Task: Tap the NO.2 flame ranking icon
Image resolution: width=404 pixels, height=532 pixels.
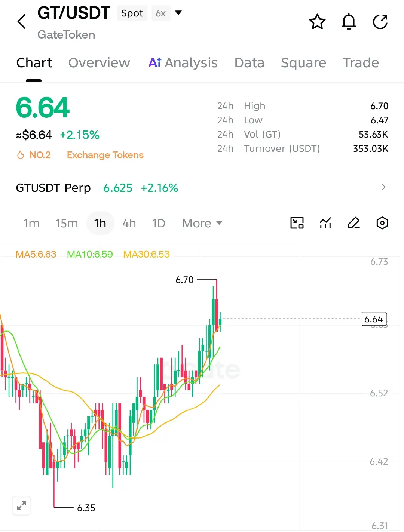Action: click(21, 155)
